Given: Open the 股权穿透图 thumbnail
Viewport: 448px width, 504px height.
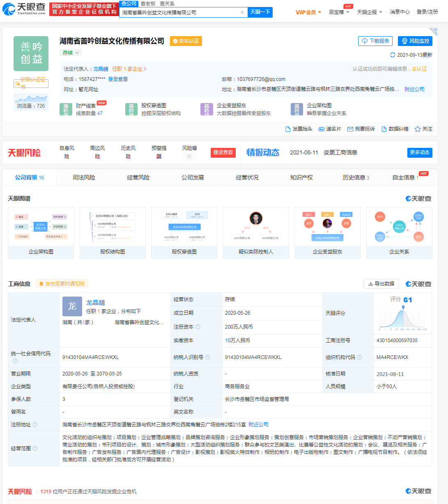Looking at the screenshot, I should pyautogui.click(x=184, y=233).
